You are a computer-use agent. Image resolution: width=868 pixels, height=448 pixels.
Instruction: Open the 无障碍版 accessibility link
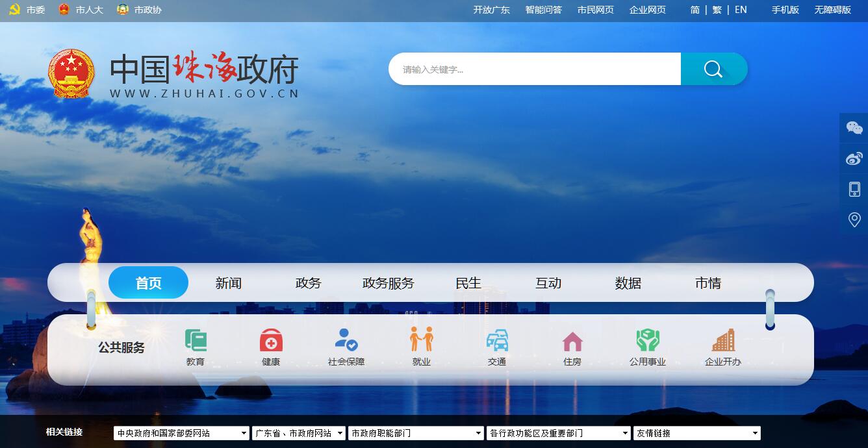tap(832, 10)
